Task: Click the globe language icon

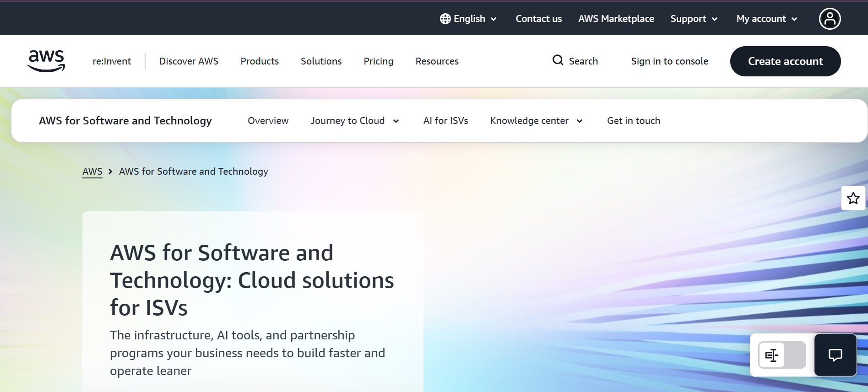Action: 445,19
